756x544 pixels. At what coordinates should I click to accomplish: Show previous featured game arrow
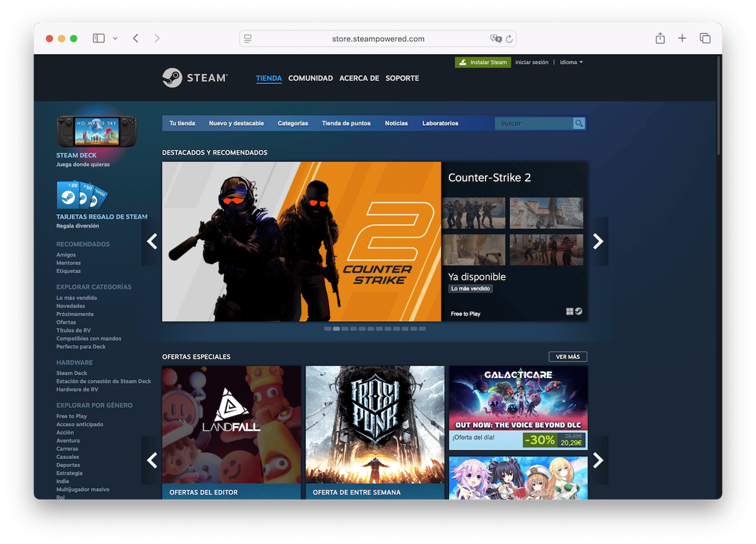(152, 241)
